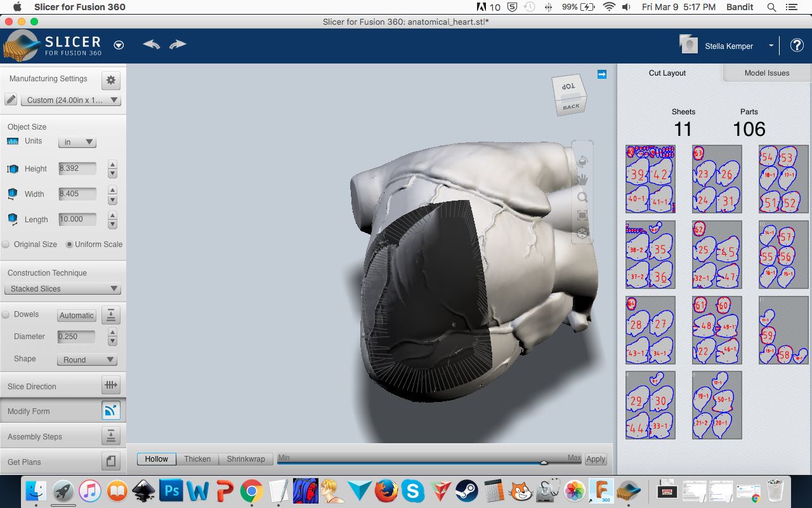Open Slicer logo dropdown menu arrow

(119, 45)
